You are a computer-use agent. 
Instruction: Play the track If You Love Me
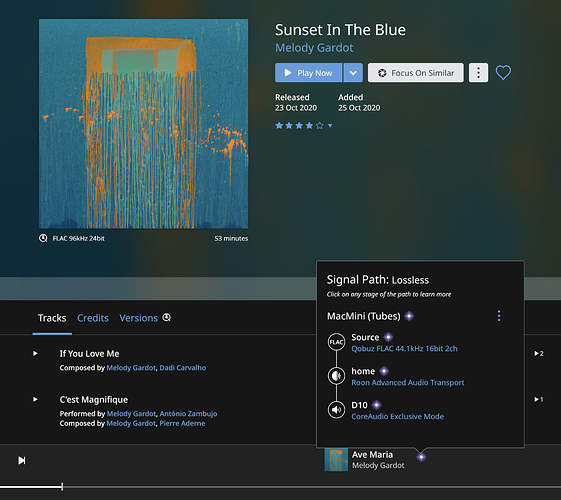tap(35, 353)
